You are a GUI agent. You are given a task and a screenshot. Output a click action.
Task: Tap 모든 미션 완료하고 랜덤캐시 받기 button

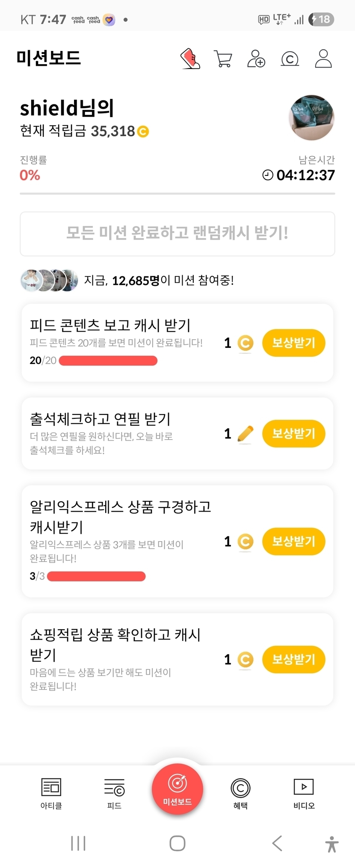click(177, 234)
